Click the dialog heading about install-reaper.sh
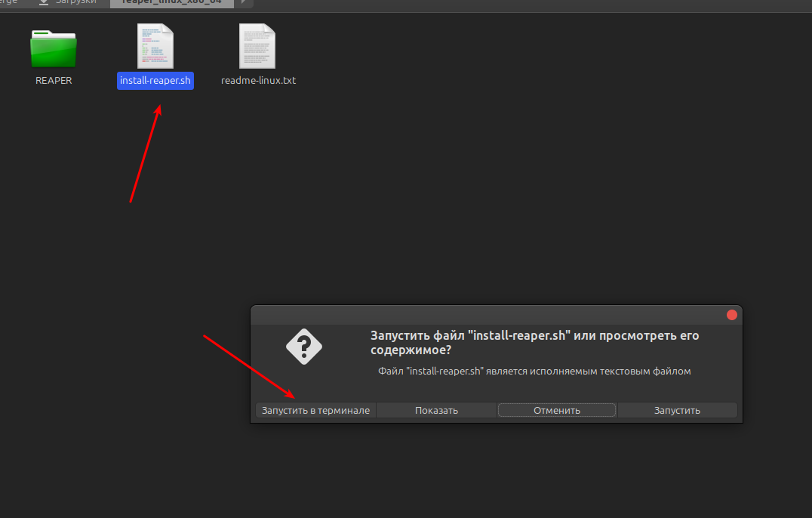 (x=534, y=342)
